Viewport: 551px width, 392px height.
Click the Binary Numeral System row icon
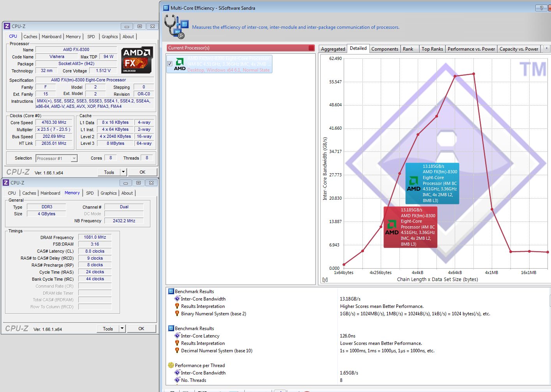177,313
